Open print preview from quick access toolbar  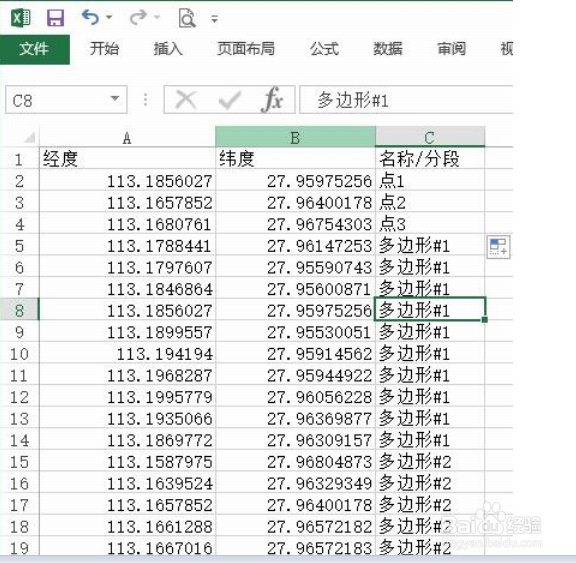pyautogui.click(x=187, y=18)
